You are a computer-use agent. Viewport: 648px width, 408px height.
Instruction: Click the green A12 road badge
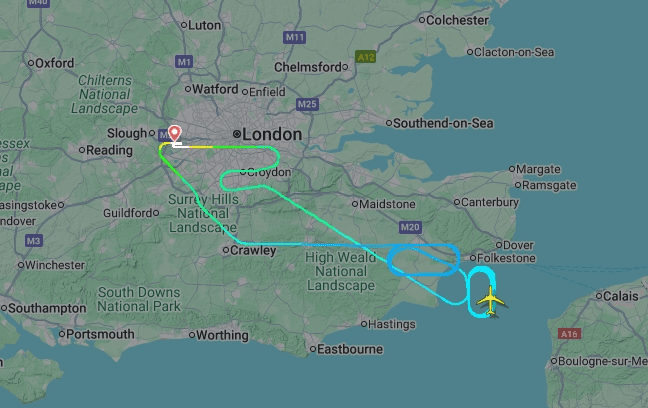coord(365,57)
